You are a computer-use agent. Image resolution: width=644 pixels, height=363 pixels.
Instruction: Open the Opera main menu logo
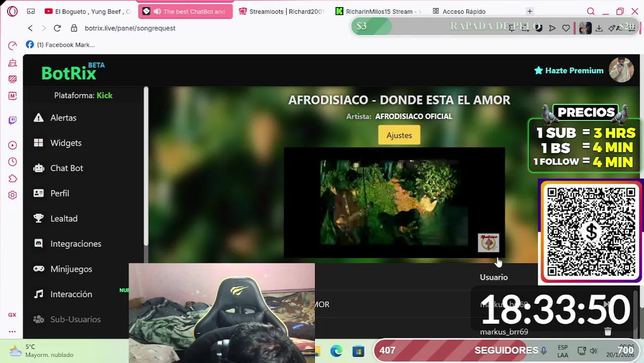pos(12,11)
